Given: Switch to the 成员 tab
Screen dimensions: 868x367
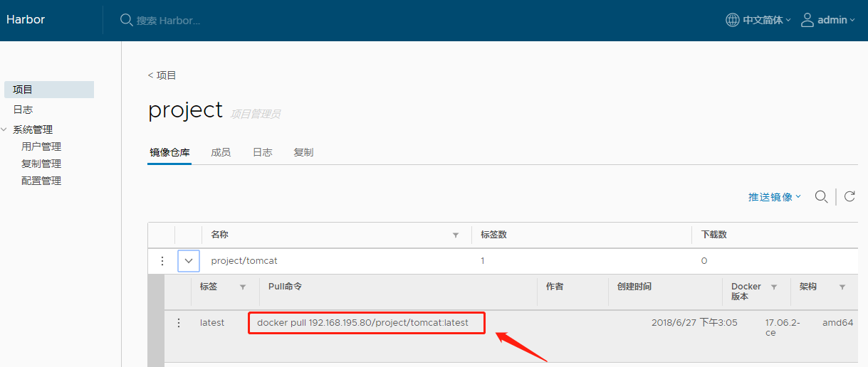Looking at the screenshot, I should (x=221, y=152).
